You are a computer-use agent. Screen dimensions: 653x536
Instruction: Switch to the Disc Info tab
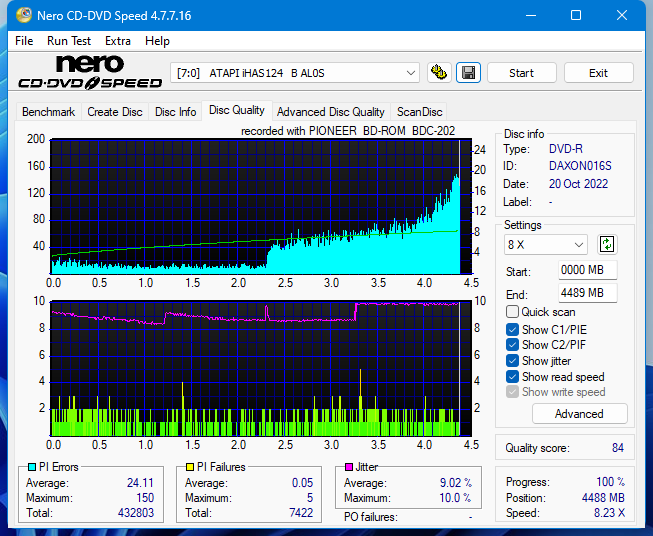(175, 112)
